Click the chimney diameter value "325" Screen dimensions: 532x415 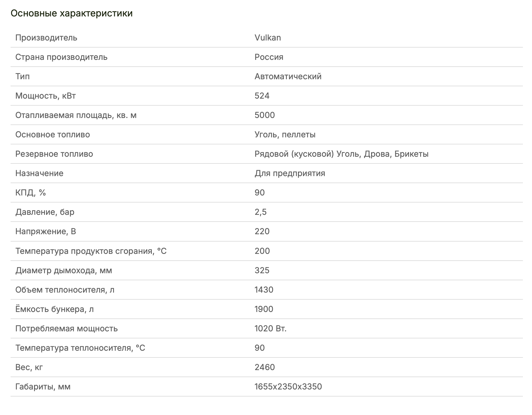[262, 270]
